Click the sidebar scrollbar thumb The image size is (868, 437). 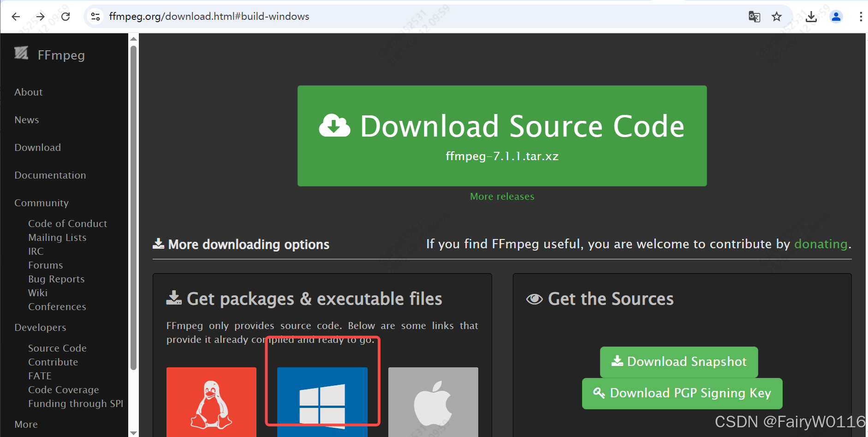point(134,208)
